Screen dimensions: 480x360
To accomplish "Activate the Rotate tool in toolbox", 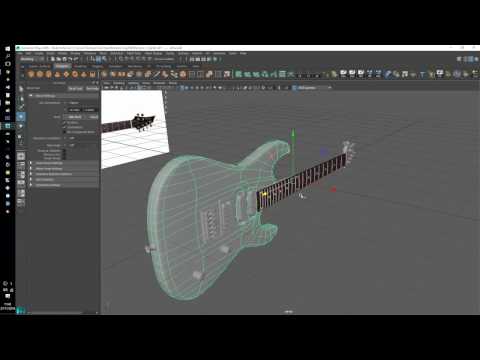I will point(21,126).
